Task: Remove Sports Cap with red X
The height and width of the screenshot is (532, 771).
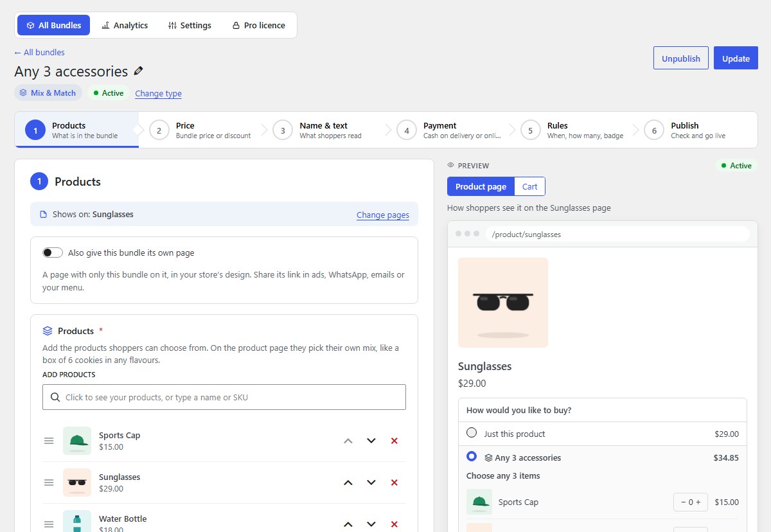Action: (394, 441)
